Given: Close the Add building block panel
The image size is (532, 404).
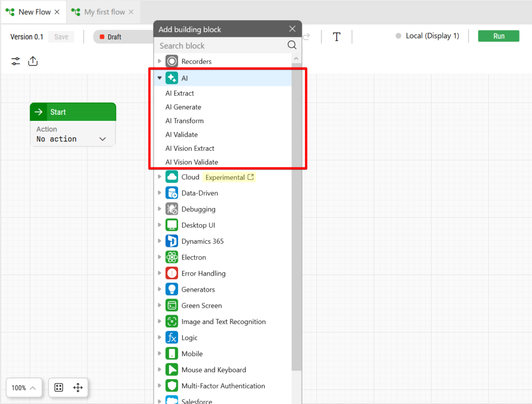Looking at the screenshot, I should [292, 29].
